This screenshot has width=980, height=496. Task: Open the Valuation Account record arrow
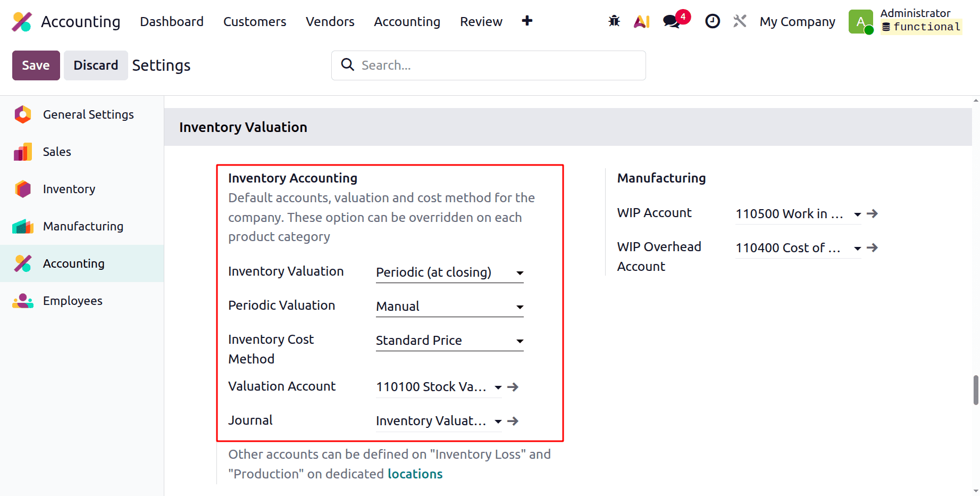(513, 387)
